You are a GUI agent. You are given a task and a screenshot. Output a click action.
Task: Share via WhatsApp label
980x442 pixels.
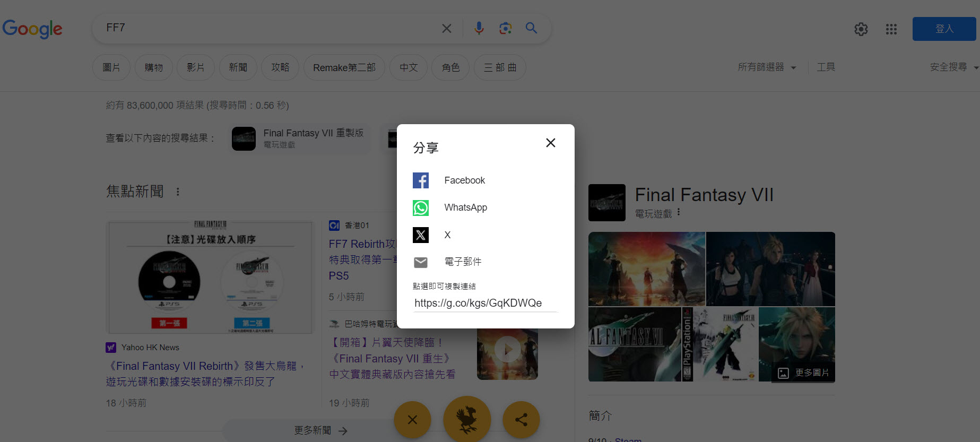465,207
